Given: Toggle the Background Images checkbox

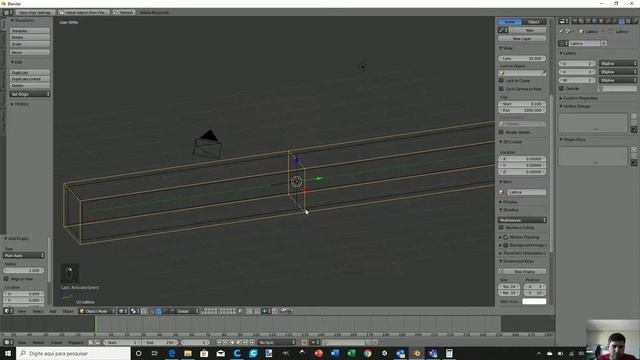Looking at the screenshot, I should [x=506, y=245].
